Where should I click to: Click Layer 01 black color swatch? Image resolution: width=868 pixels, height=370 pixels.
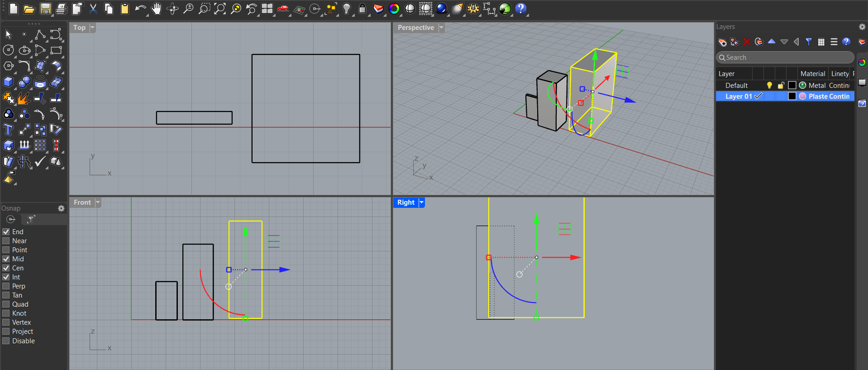pos(792,96)
